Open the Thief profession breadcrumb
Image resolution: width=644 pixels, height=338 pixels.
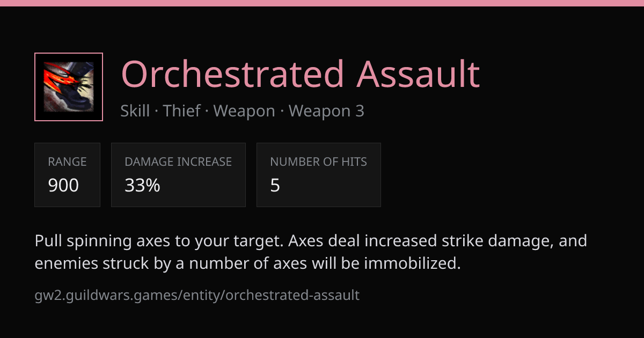(x=182, y=111)
